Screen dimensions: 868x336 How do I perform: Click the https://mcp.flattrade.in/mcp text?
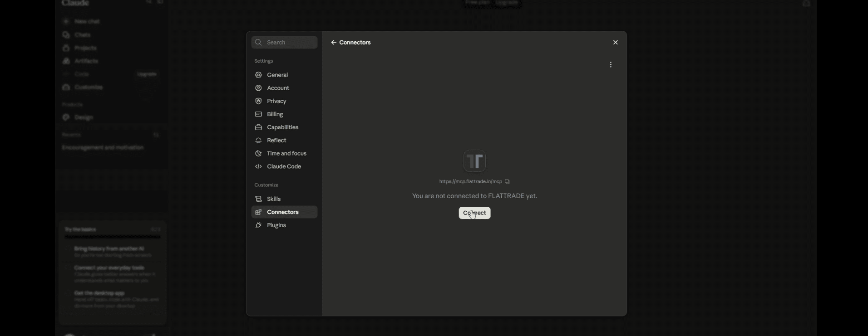471,182
